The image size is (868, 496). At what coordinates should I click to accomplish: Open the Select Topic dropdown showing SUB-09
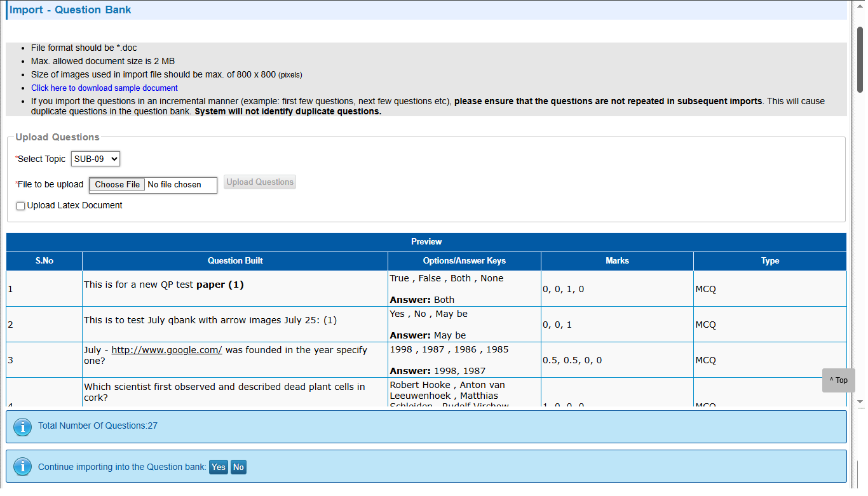pyautogui.click(x=95, y=159)
